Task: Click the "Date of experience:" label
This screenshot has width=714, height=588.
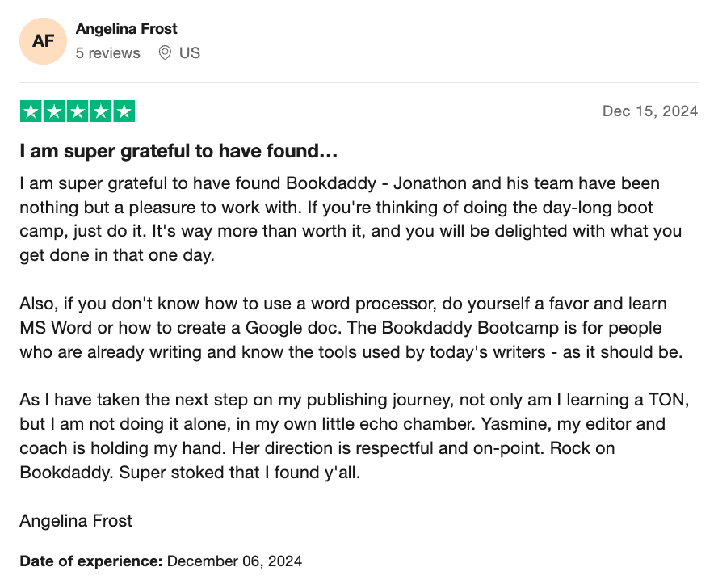Action: click(x=91, y=561)
